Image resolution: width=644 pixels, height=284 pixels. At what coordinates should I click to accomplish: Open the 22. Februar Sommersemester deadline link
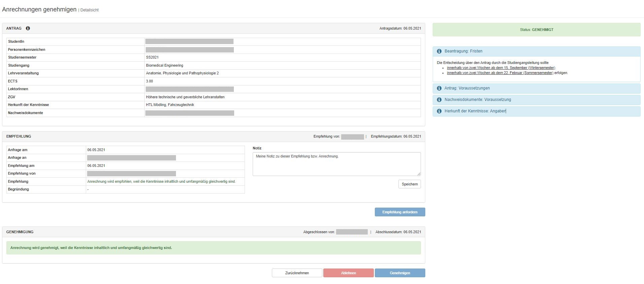tap(500, 73)
